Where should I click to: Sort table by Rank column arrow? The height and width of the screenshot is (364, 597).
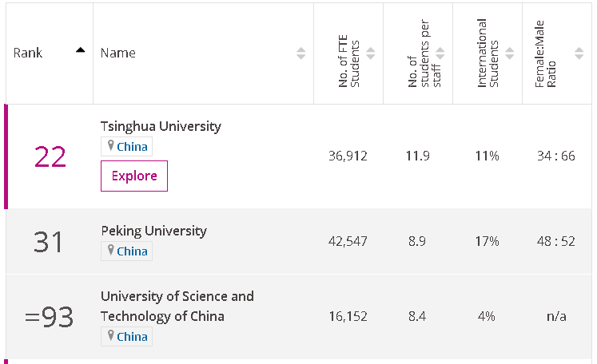point(80,50)
